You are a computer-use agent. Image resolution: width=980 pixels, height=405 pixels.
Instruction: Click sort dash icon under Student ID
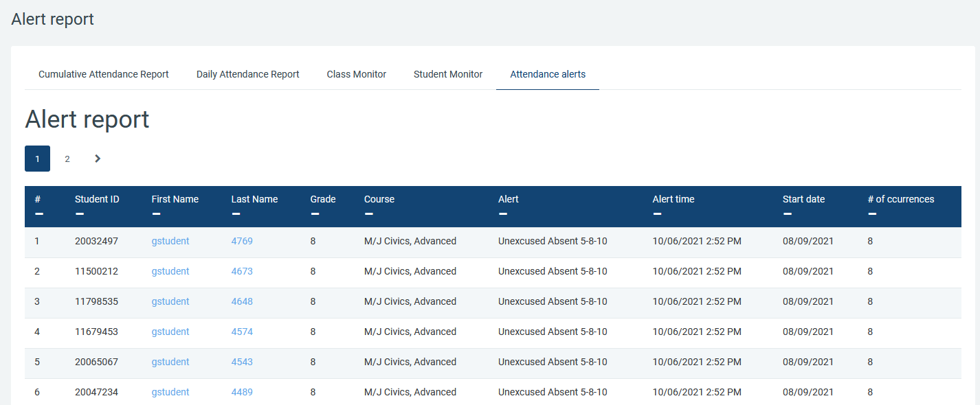click(80, 214)
